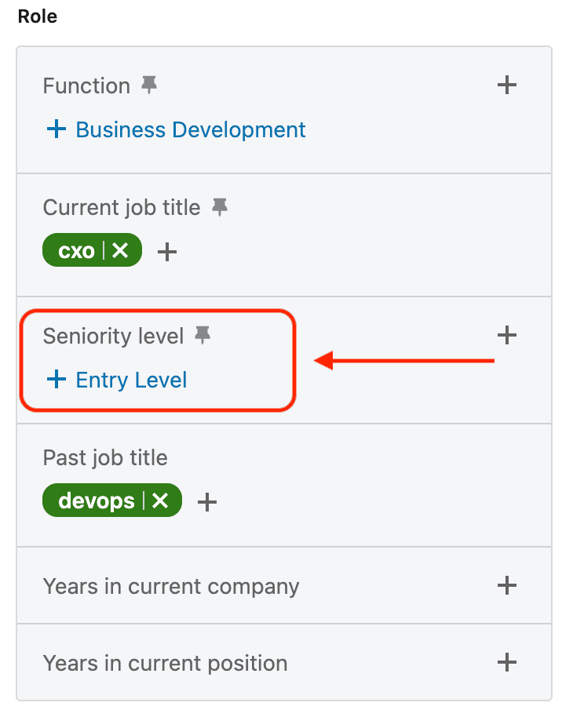The image size is (573, 728).
Task: Expand the Function filter with its plus
Action: [x=507, y=86]
